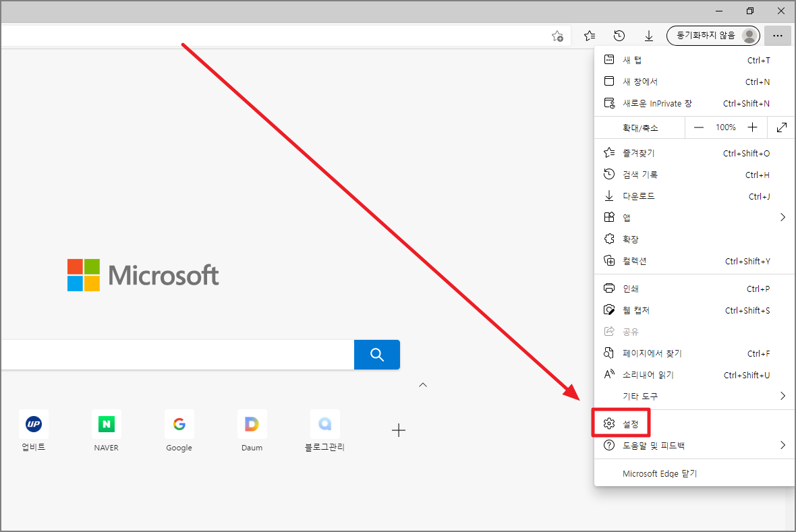The width and height of the screenshot is (796, 532).
Task: Choose 인쇄 from the menu
Action: point(693,289)
